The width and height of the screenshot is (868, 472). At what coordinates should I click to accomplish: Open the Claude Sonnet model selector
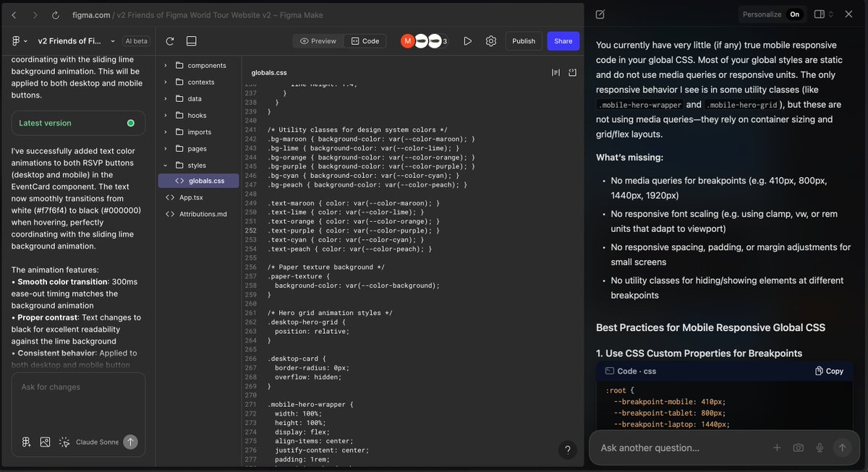(97, 442)
